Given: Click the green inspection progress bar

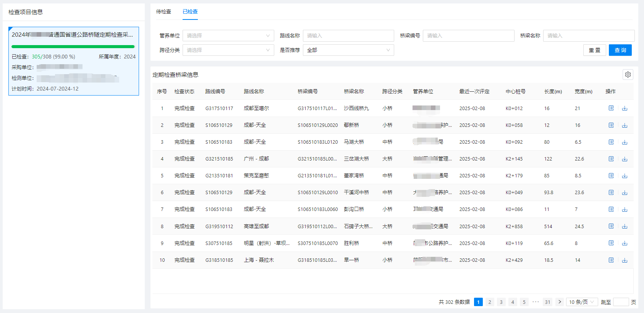Looking at the screenshot, I should [x=73, y=47].
